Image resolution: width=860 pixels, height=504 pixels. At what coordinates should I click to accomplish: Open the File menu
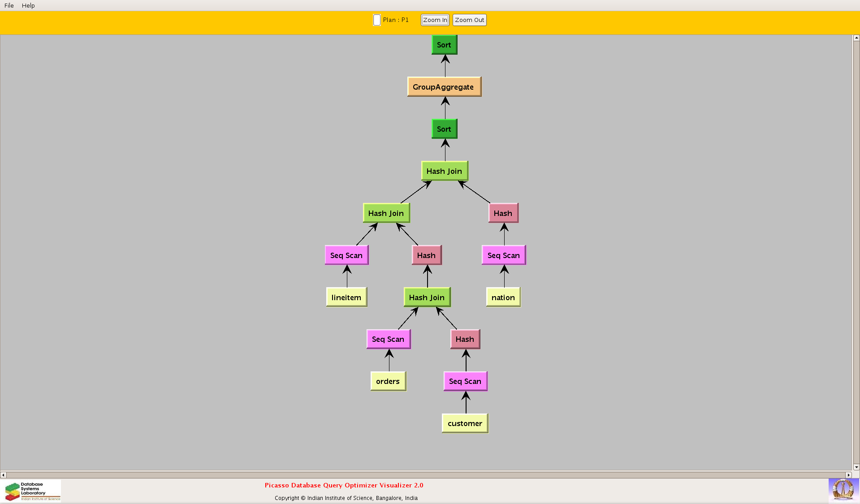9,5
